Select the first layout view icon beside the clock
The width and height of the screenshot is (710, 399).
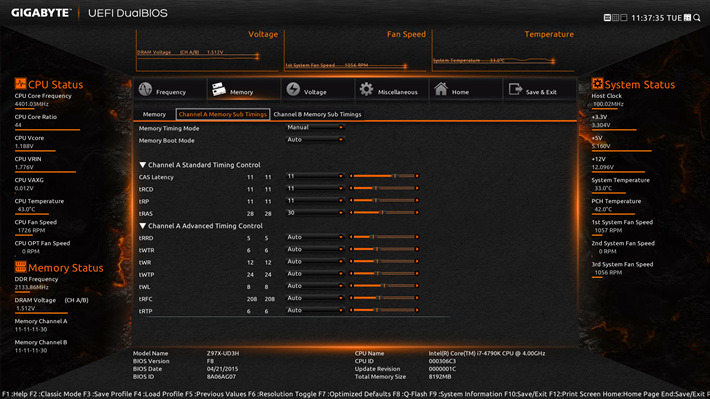pos(607,18)
